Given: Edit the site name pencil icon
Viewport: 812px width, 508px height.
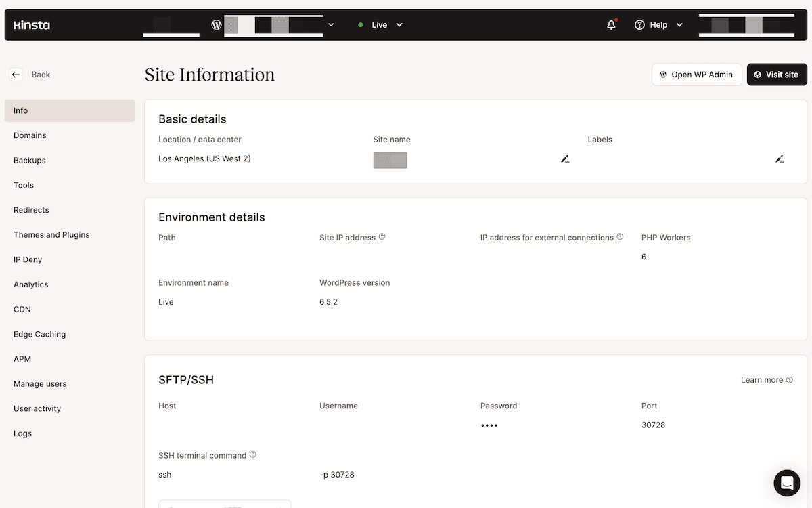Looking at the screenshot, I should point(565,159).
